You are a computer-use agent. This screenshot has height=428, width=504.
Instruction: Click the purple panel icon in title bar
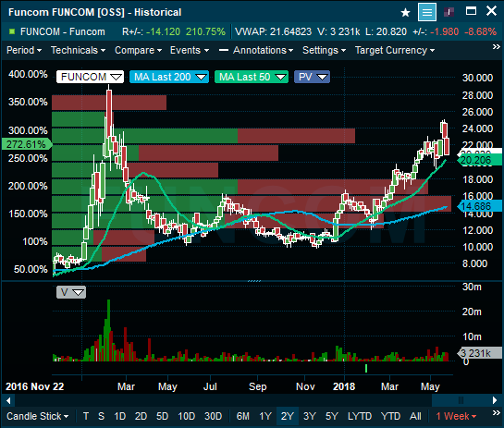coord(449,12)
